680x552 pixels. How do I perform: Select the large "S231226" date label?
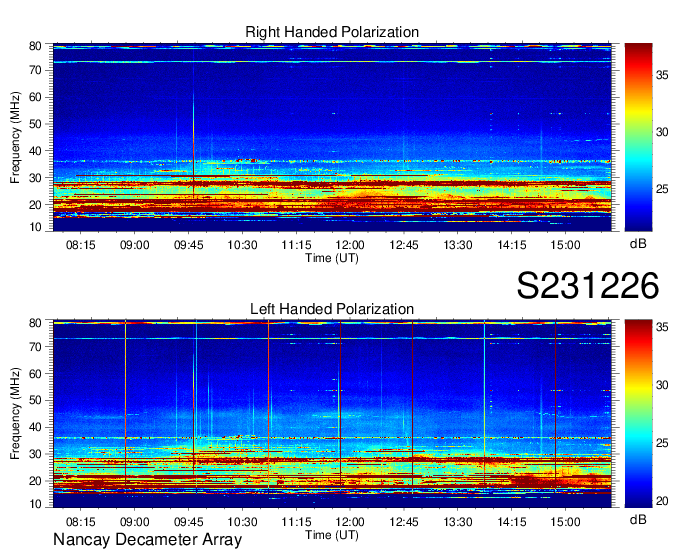[x=588, y=285]
